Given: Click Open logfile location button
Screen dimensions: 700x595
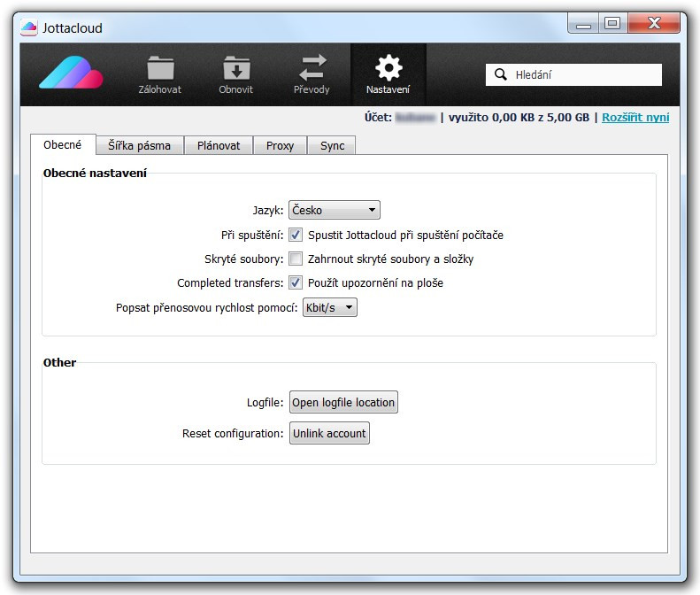Looking at the screenshot, I should point(343,402).
